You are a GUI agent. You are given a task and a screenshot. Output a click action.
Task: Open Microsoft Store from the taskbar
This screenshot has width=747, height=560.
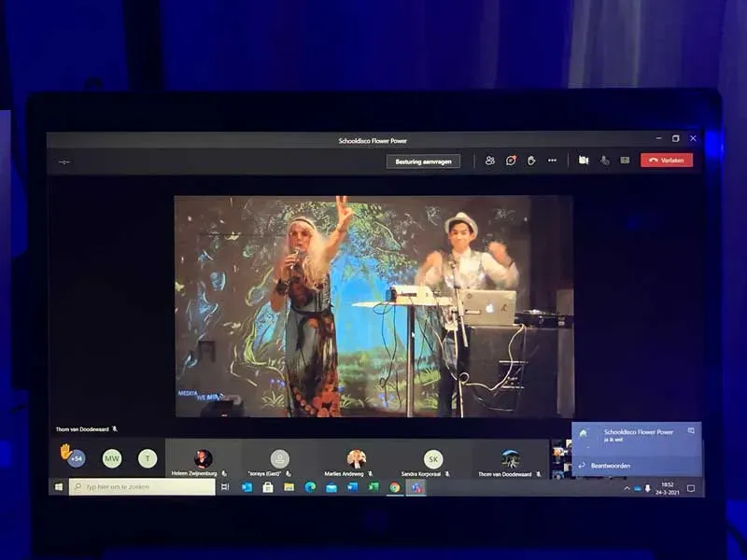[x=268, y=487]
